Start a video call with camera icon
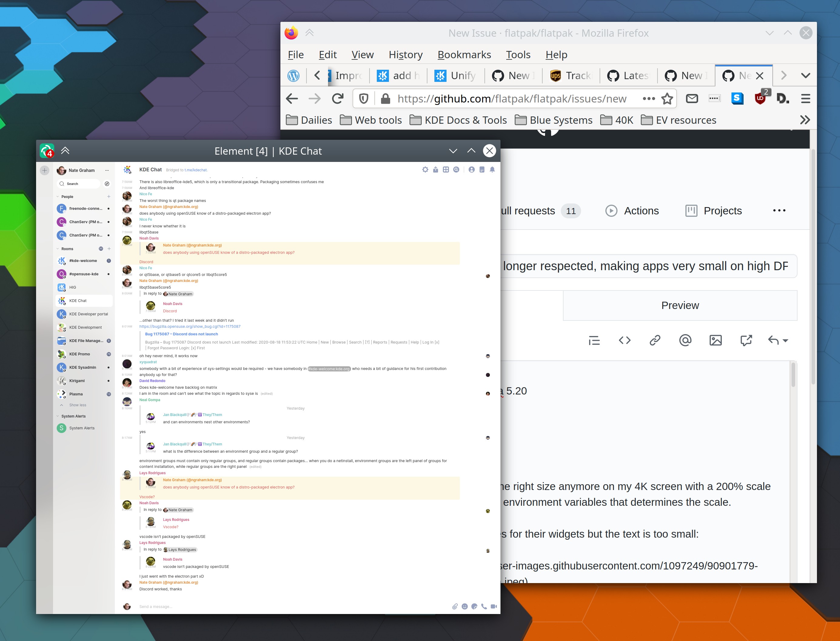 494,606
